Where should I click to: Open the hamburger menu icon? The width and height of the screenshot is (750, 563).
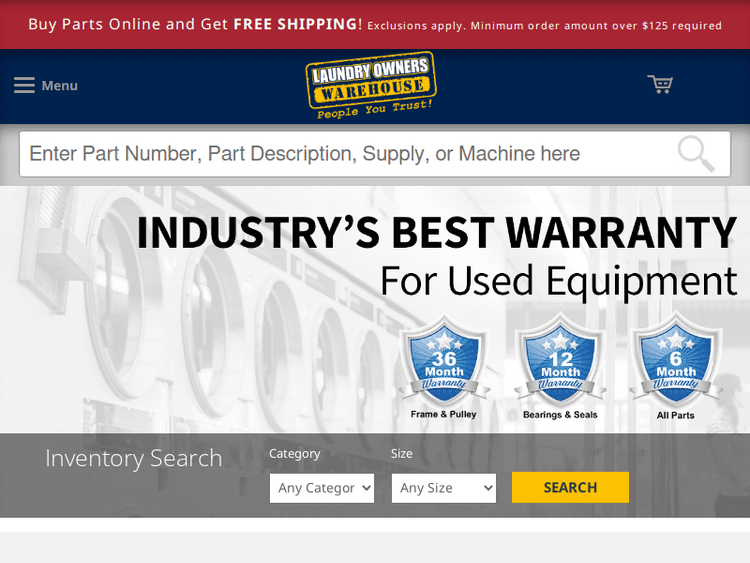coord(24,85)
